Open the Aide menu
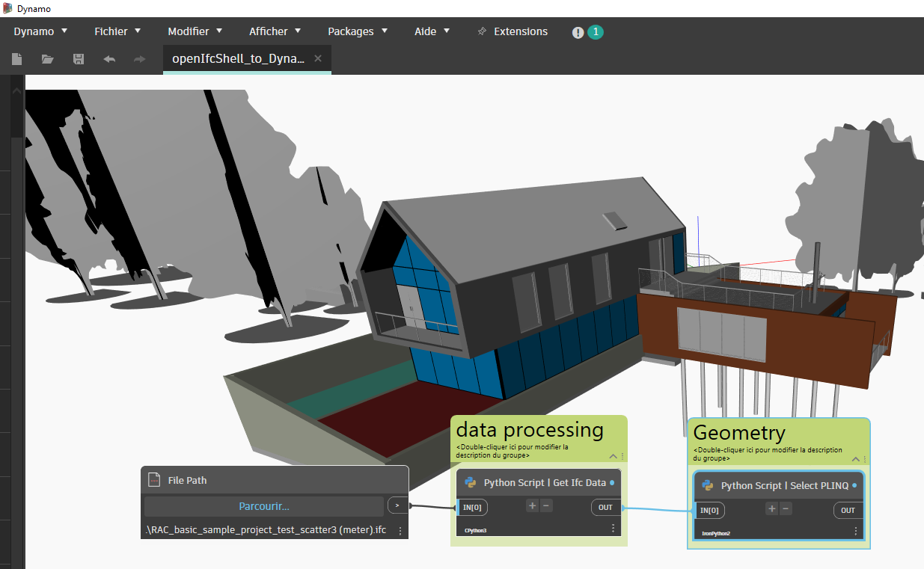924x569 pixels. click(x=432, y=31)
